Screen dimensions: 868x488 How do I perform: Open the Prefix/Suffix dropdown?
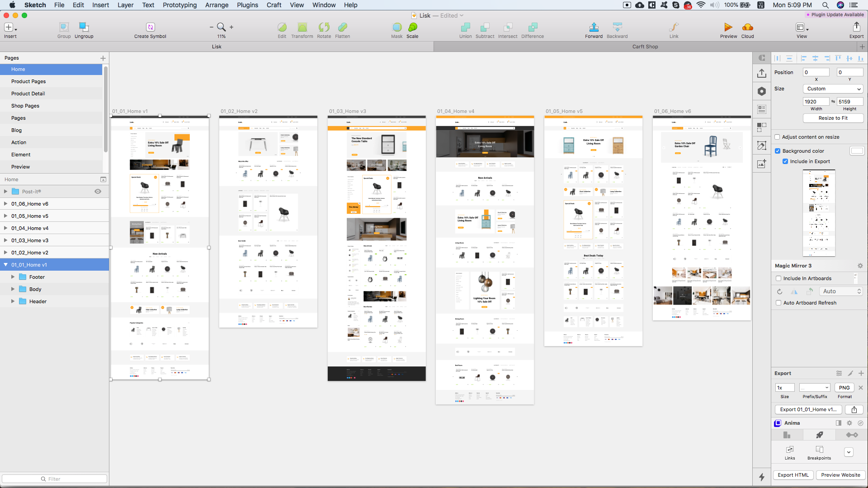tap(815, 388)
